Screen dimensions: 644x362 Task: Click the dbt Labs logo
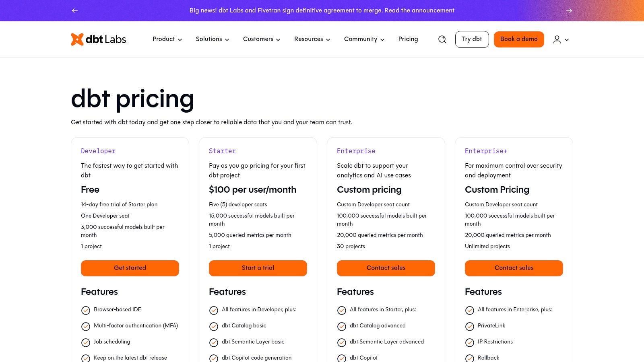pyautogui.click(x=99, y=39)
